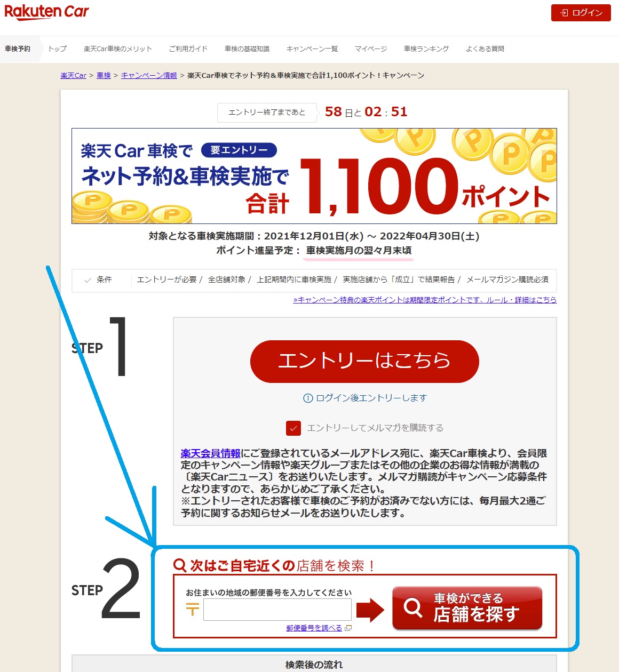Open the よくある質問 menu item
The image size is (619, 672).
485,49
